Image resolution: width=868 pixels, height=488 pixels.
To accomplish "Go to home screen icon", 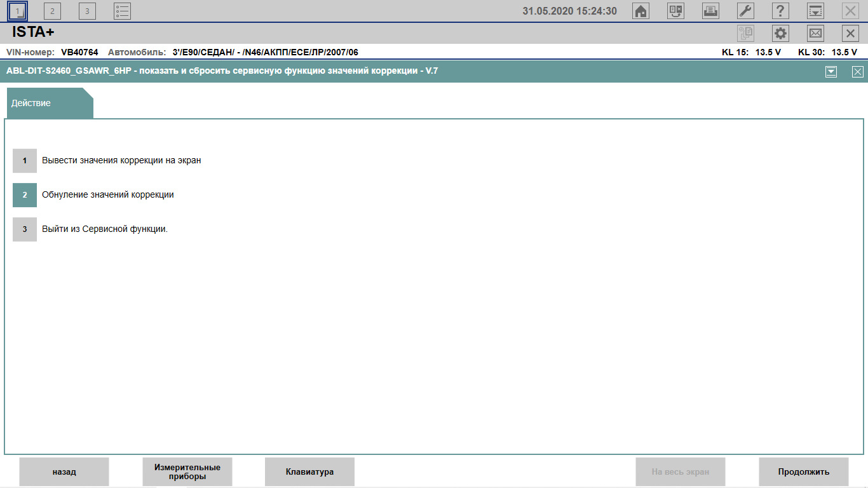I will (641, 11).
